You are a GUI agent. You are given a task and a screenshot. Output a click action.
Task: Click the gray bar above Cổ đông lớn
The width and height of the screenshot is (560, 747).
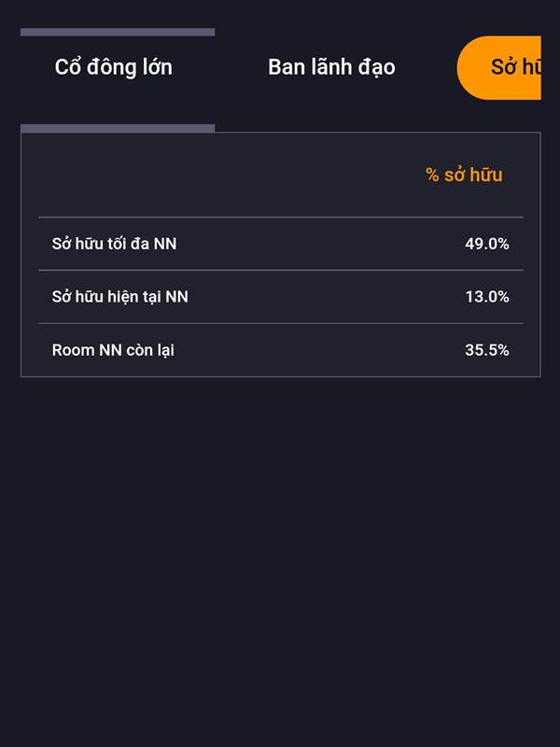point(118,32)
